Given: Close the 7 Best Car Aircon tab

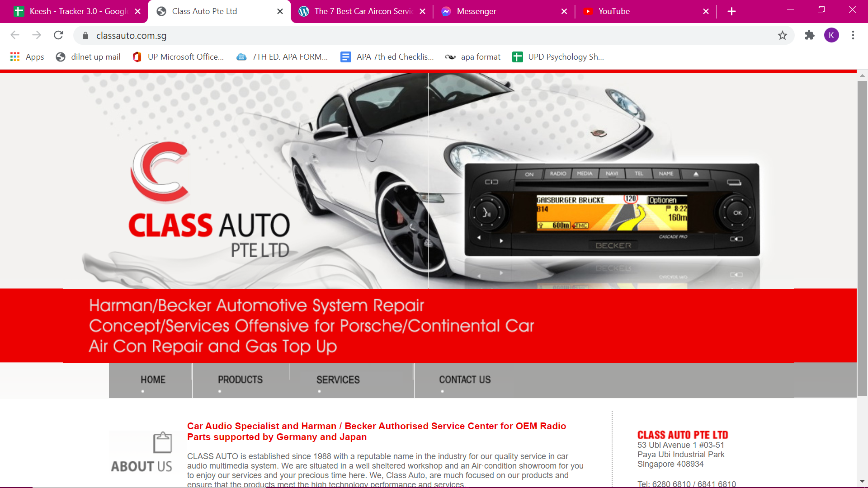Looking at the screenshot, I should pyautogui.click(x=422, y=11).
